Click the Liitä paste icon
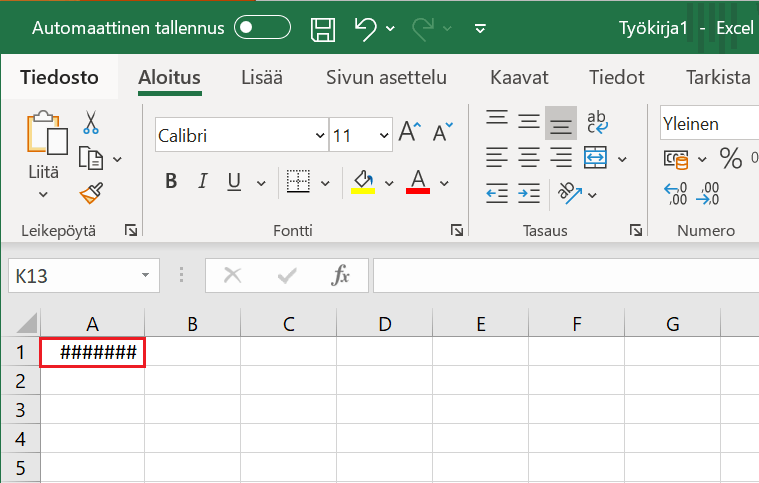This screenshot has width=759, height=483. 46,133
